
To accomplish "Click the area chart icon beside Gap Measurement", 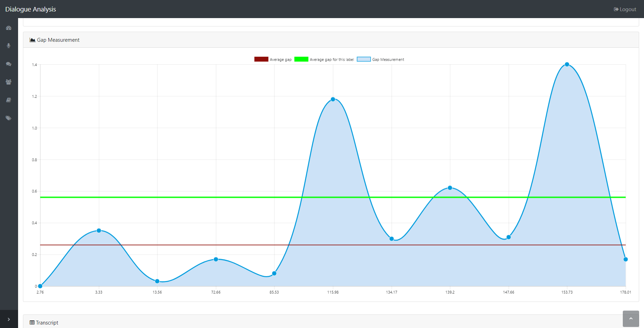I will click(x=32, y=40).
